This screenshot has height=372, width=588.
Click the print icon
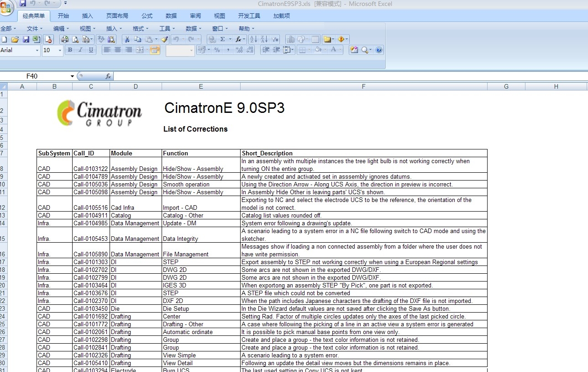click(65, 40)
